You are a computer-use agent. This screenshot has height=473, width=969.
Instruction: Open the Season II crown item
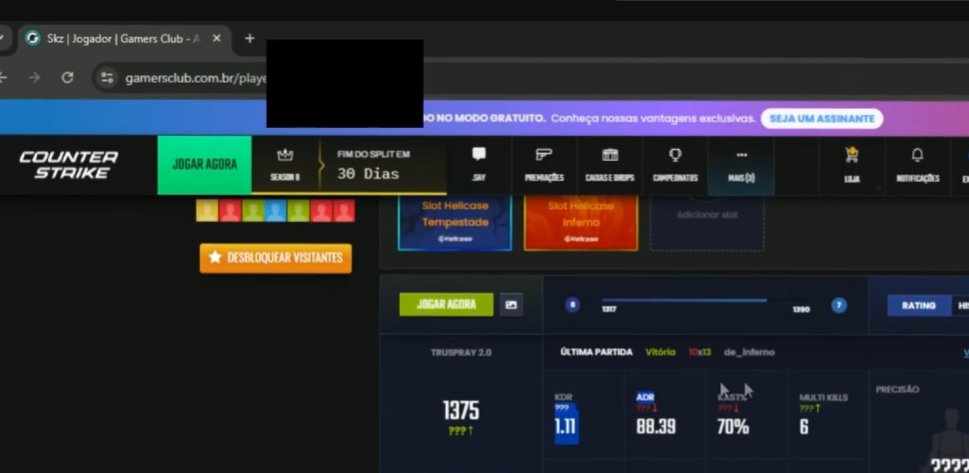[285, 164]
